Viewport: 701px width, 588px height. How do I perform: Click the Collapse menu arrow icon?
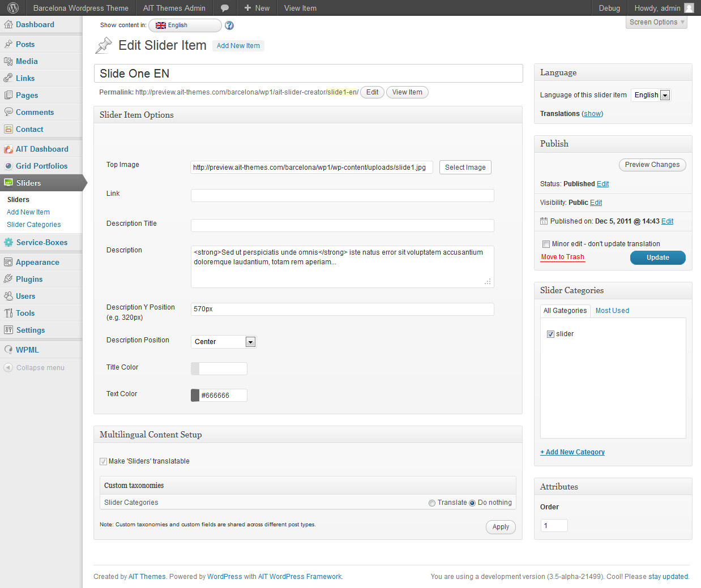[x=8, y=368]
